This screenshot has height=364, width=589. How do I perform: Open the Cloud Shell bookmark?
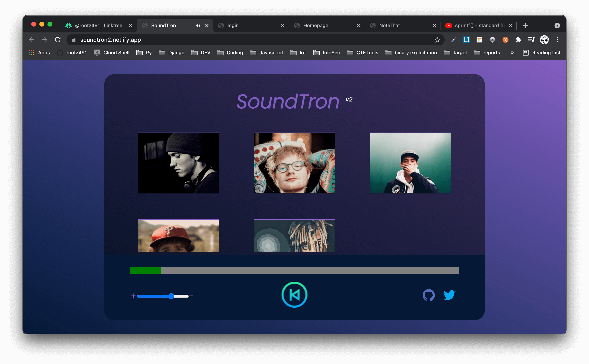tap(111, 52)
